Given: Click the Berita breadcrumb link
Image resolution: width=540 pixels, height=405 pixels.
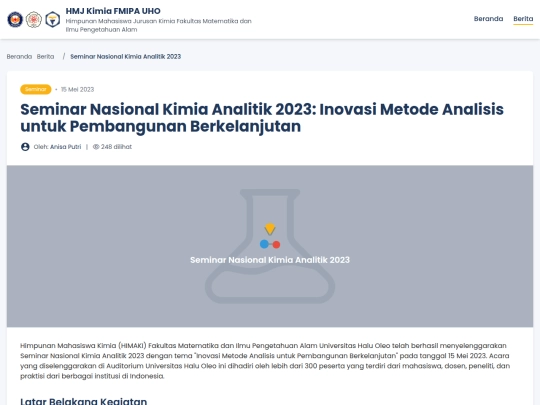Looking at the screenshot, I should (x=45, y=56).
